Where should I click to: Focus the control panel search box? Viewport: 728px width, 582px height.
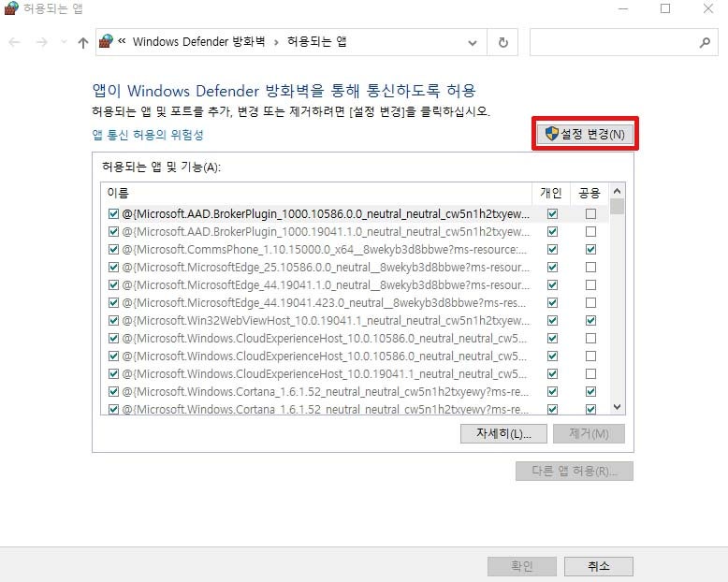tap(624, 42)
